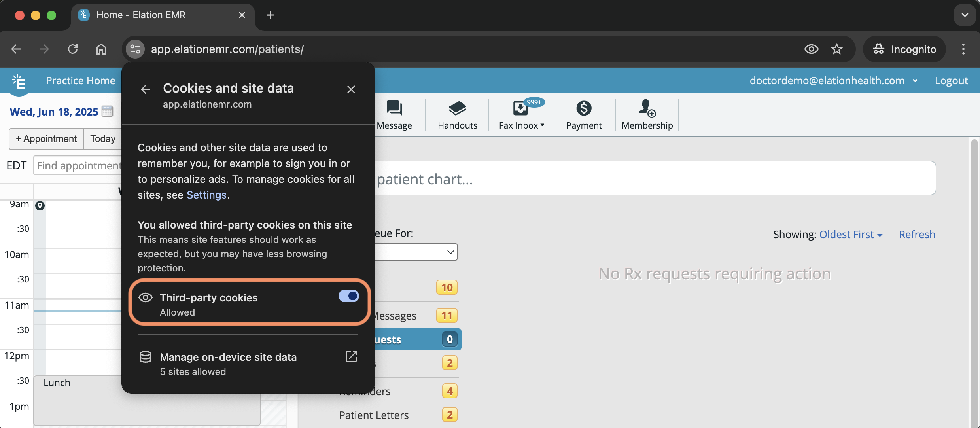Select the Patient Letters queue item
Viewport: 980px width, 428px height.
[x=374, y=415]
